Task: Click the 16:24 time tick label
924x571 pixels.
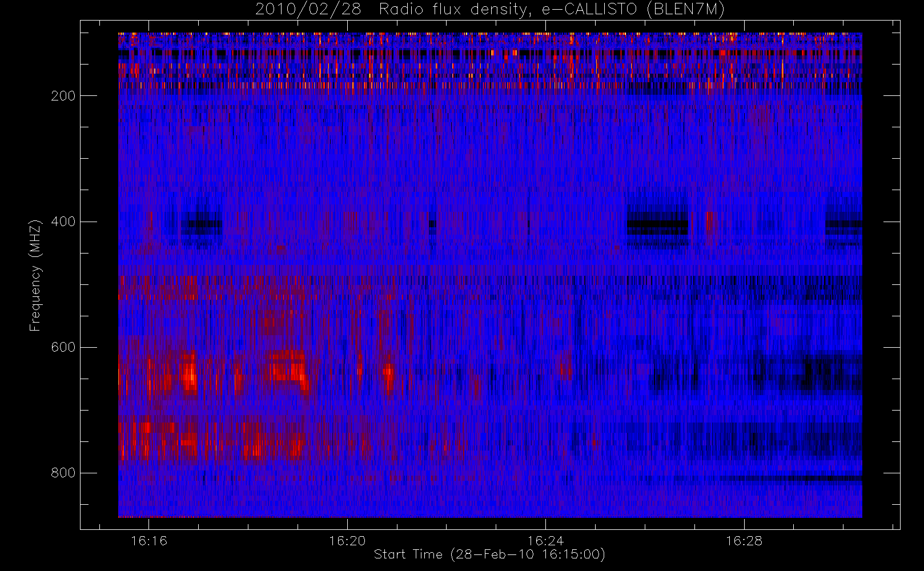Action: point(545,541)
